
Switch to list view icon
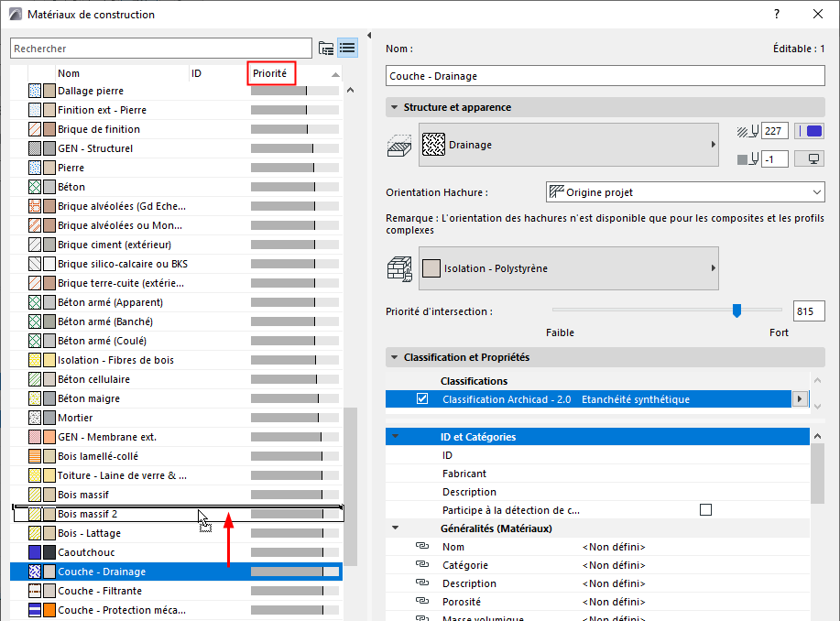click(348, 49)
